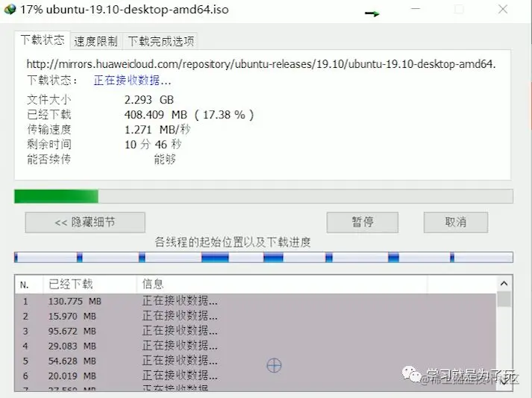Switch to the 下载状态 tab

[x=43, y=40]
